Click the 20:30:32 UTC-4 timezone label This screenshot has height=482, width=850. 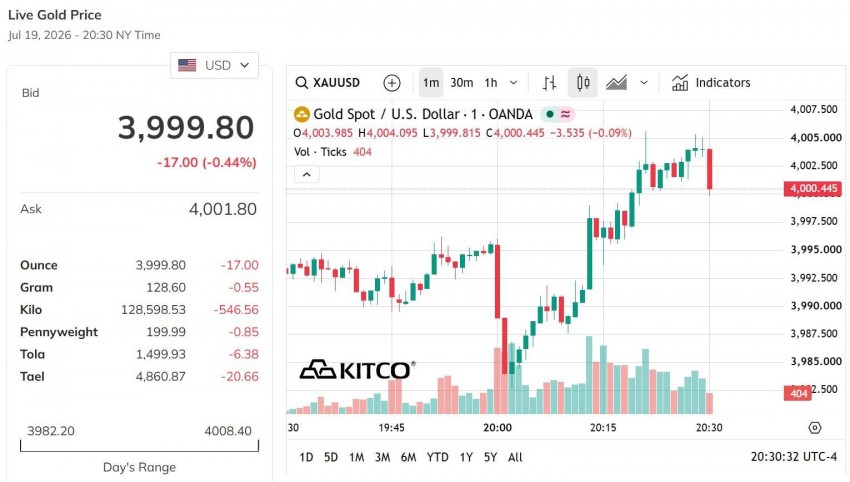pos(794,457)
